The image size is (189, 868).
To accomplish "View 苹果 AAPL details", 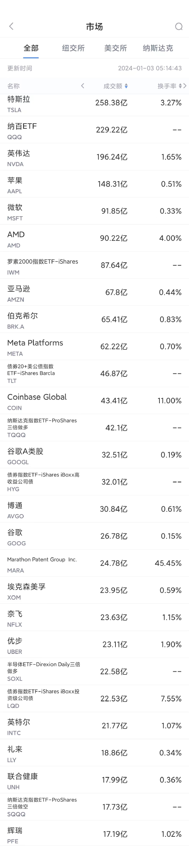I will 94,184.
